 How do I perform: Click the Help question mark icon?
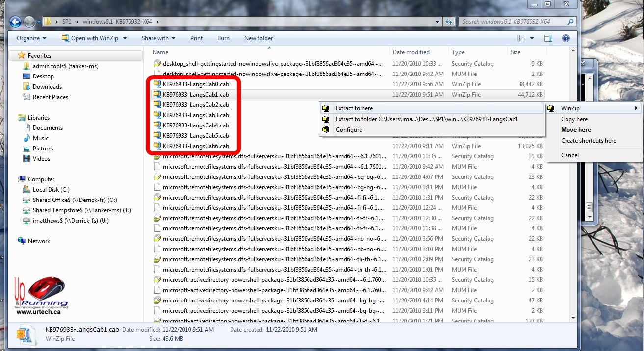point(566,38)
